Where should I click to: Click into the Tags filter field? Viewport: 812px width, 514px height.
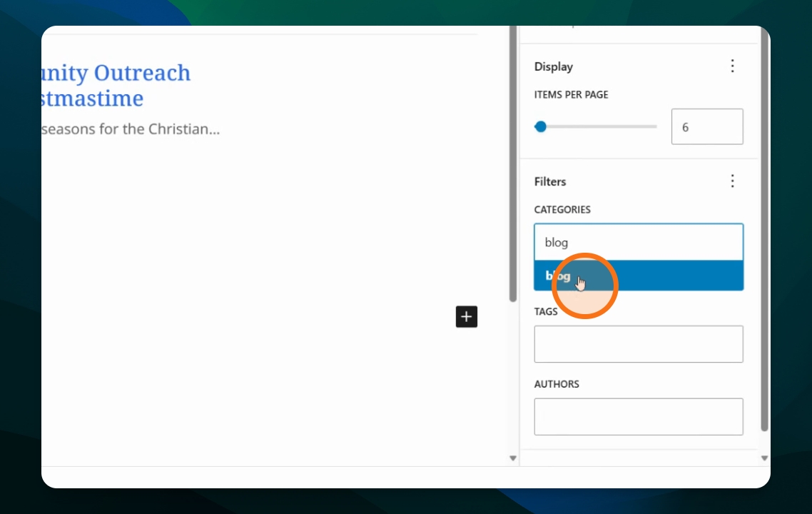tap(639, 344)
